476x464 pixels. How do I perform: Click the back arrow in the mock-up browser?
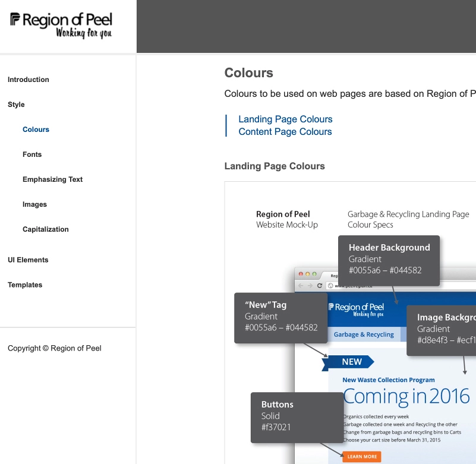click(301, 285)
